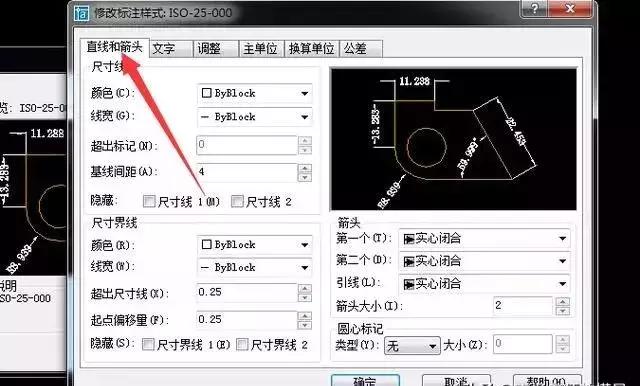Screen dimensions: 640x386
Task: Click the 超出尺寸线(X) input field
Action: click(x=247, y=293)
